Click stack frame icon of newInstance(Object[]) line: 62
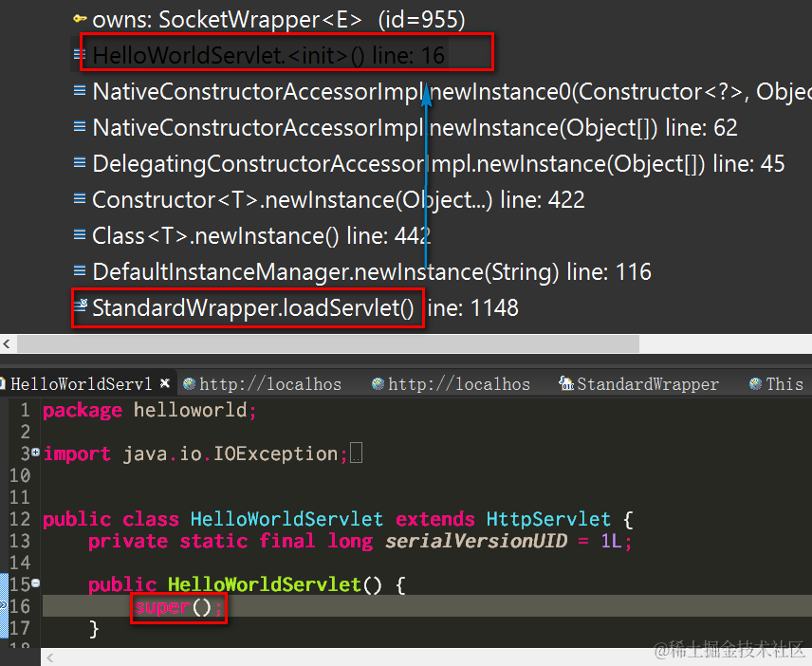812x666 pixels. pos(80,126)
